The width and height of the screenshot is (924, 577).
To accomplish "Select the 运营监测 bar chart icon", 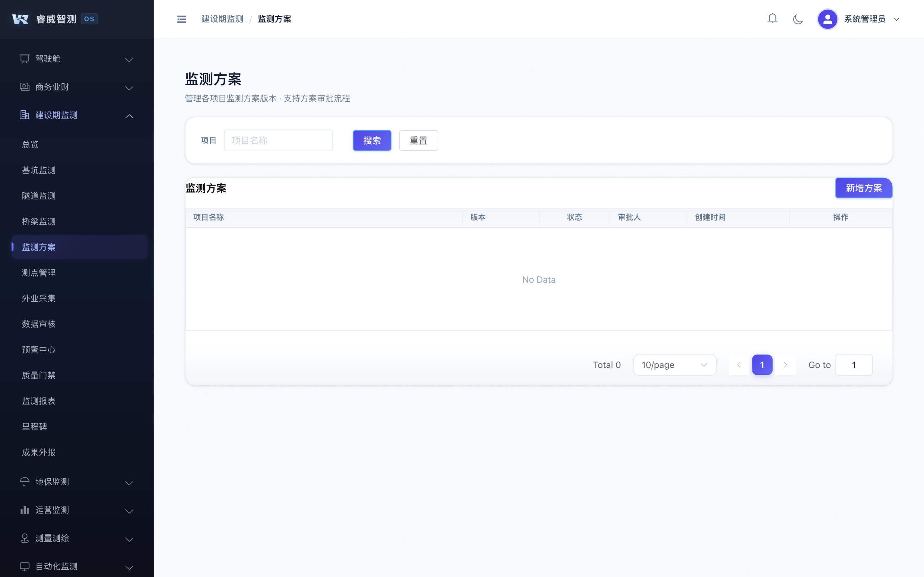I will click(x=24, y=510).
